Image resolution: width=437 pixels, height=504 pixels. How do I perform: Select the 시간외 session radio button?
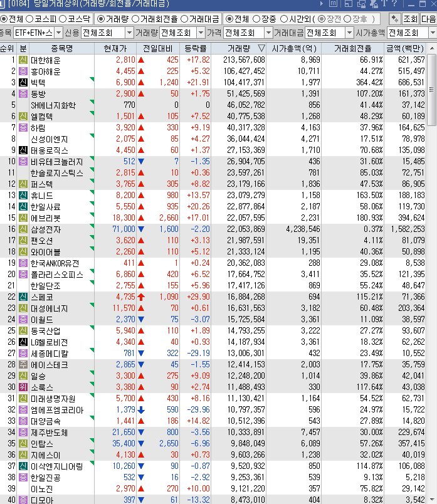click(283, 19)
